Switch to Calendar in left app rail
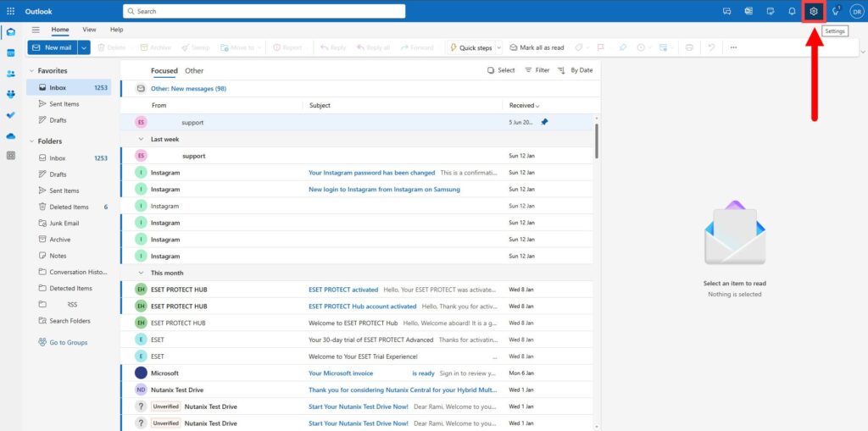Image resolution: width=868 pixels, height=431 pixels. pyautogui.click(x=10, y=53)
